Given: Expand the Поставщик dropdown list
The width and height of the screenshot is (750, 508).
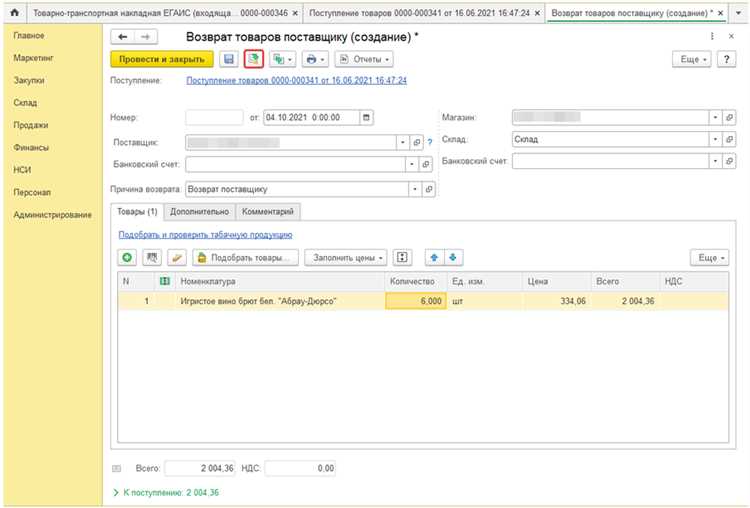Looking at the screenshot, I should (403, 142).
